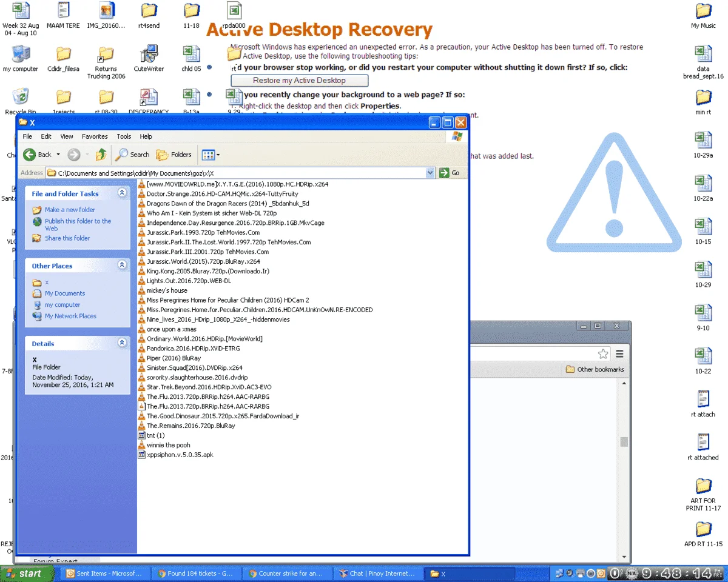Select Pandorica.2016.HDRip.XViD-ETRG file
This screenshot has height=582, width=728.
tap(193, 349)
